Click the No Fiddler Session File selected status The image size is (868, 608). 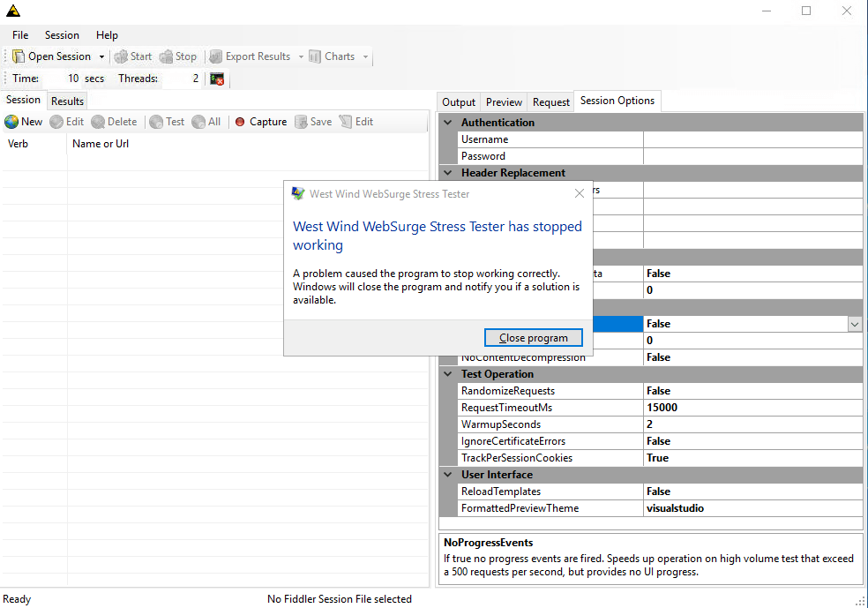340,599
